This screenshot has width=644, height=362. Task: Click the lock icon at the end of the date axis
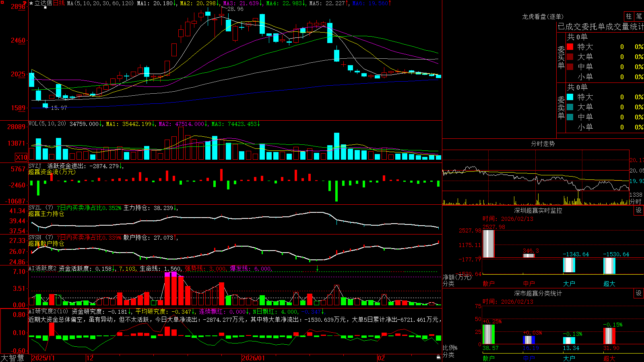tap(439, 357)
